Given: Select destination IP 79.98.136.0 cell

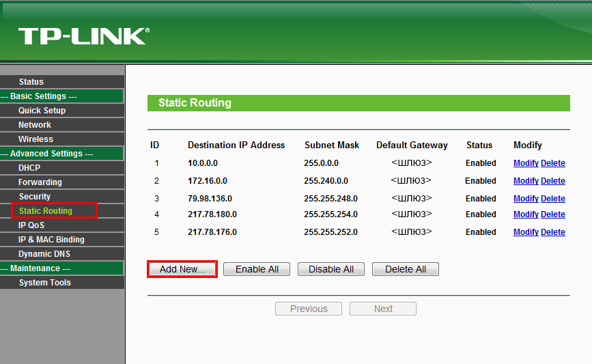Looking at the screenshot, I should point(210,199).
